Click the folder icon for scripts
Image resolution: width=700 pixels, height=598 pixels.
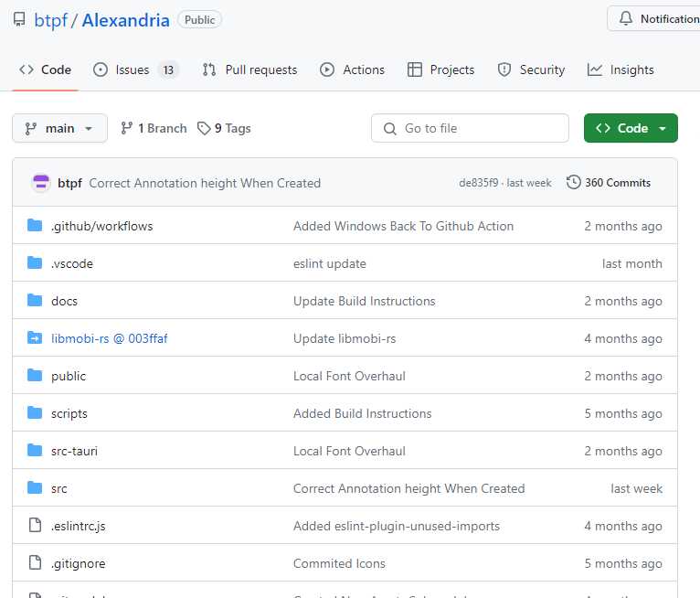(x=35, y=413)
